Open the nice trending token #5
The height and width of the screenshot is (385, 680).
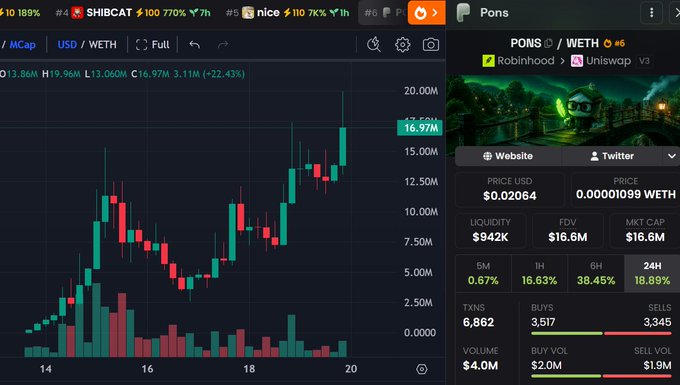pos(288,13)
